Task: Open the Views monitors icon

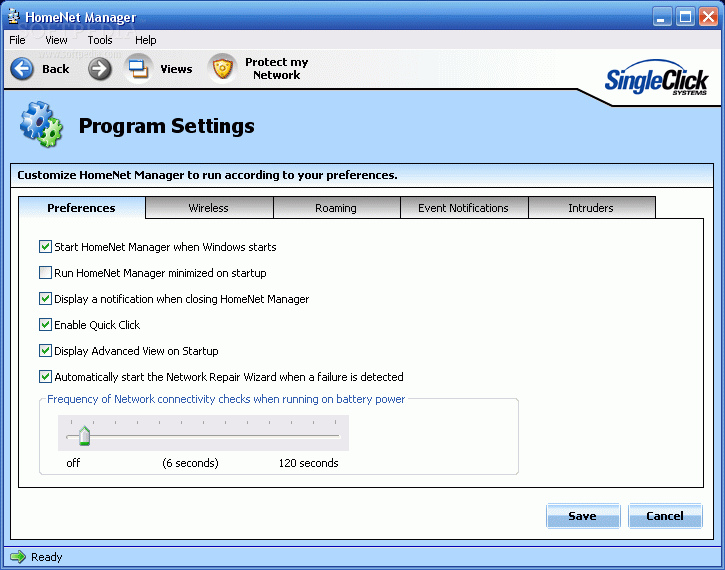Action: coord(138,69)
